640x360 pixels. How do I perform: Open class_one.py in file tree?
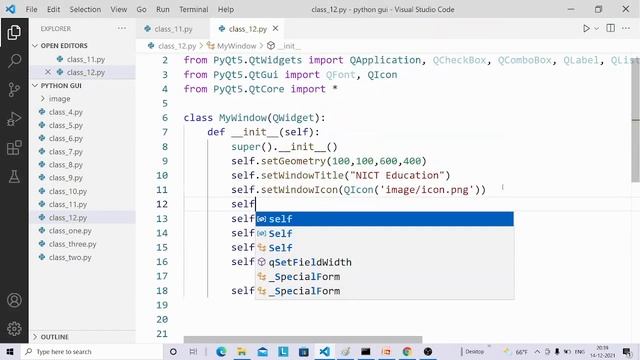click(70, 231)
